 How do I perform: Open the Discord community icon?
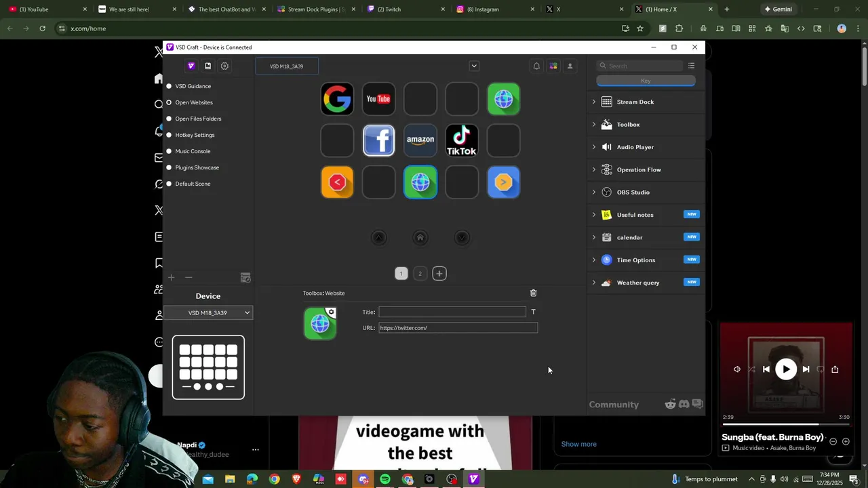[x=684, y=404]
